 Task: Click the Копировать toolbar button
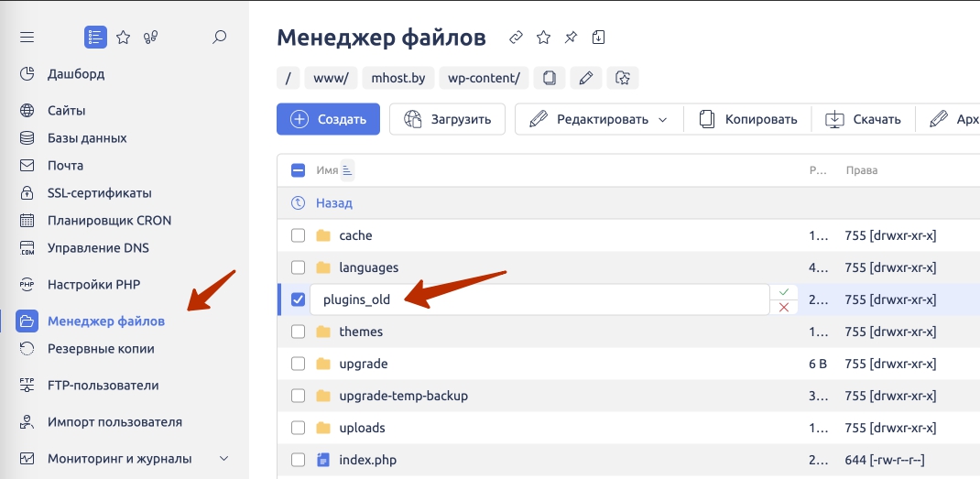pyautogui.click(x=747, y=119)
